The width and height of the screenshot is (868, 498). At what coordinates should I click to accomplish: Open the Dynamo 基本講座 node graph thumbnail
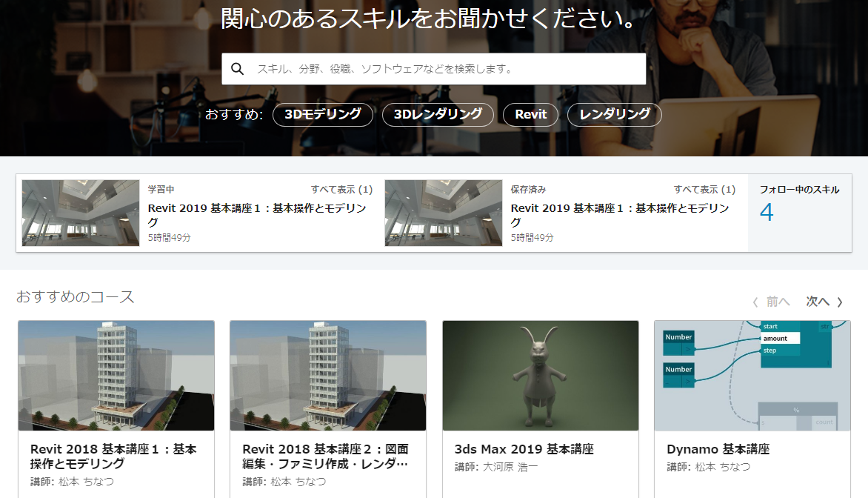(752, 376)
